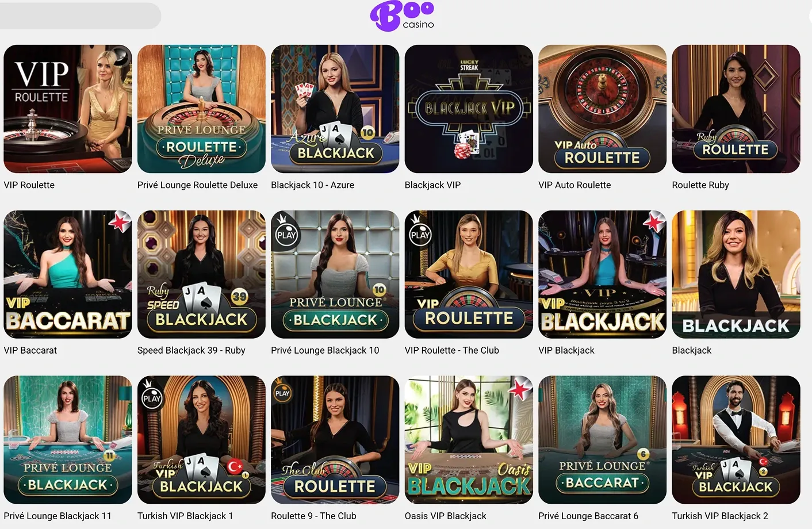Click the red star badge on Oasis VIP Blackjack

click(520, 389)
